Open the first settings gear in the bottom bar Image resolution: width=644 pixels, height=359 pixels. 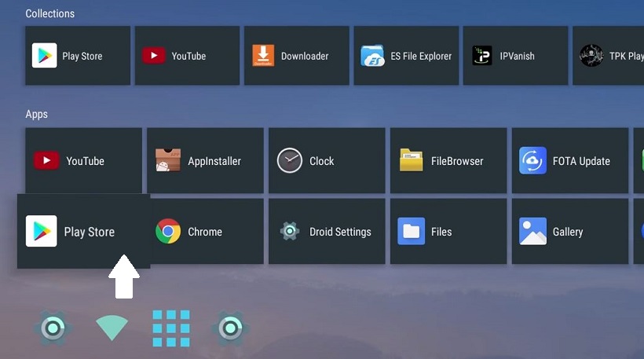(53, 328)
